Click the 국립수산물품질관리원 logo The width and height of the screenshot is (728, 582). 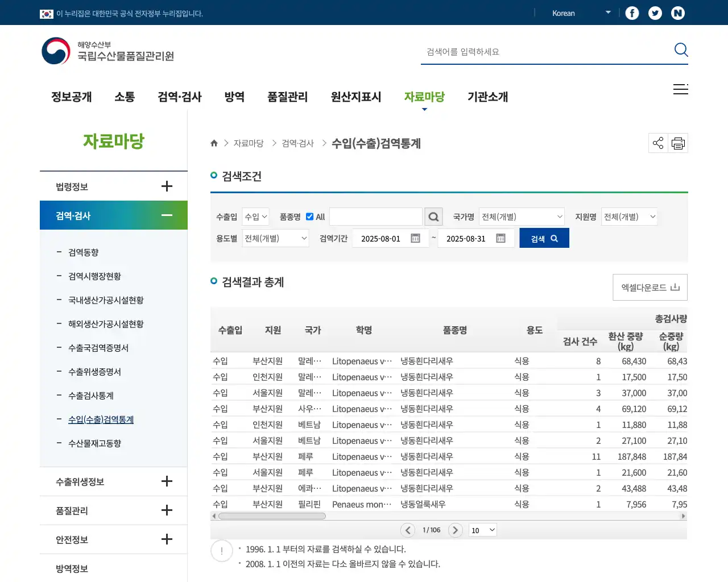coord(108,51)
